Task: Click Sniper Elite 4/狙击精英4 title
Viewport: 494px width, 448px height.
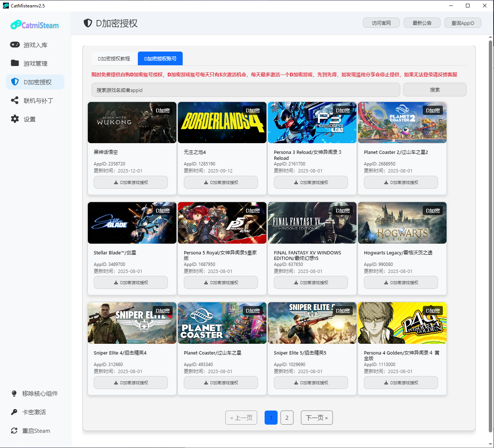Action: click(x=120, y=353)
